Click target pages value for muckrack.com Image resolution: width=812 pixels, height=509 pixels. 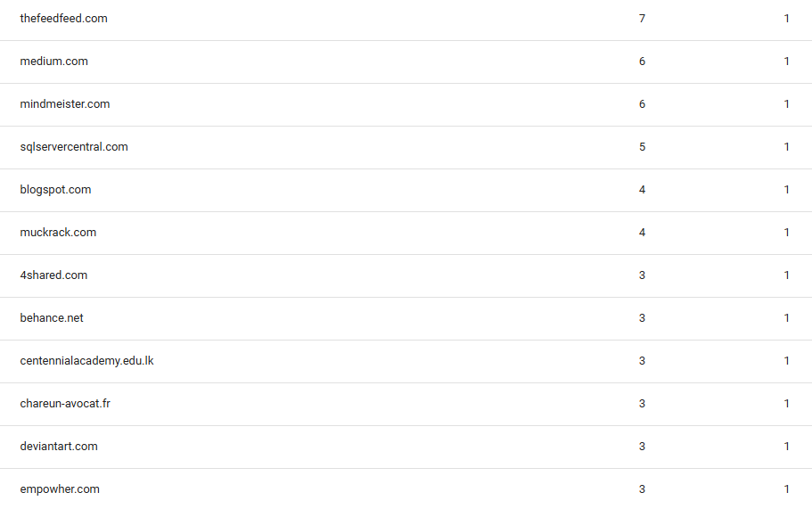pos(786,233)
